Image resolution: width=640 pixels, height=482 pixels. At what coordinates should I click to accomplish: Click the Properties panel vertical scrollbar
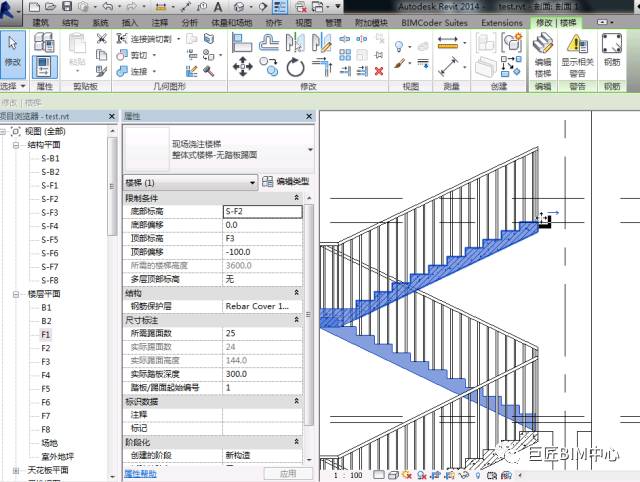[309, 314]
